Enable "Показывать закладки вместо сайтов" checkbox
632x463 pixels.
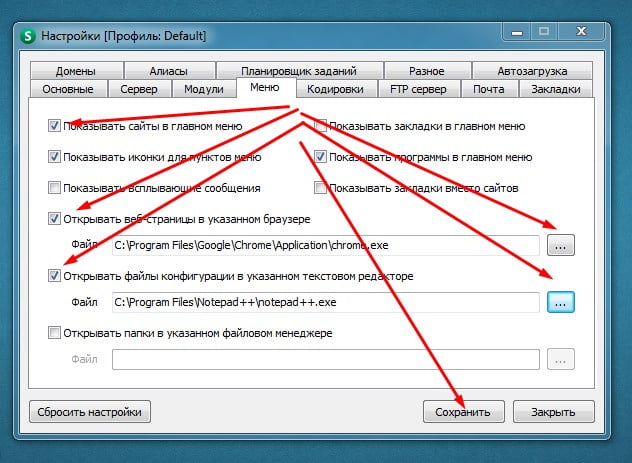coord(321,187)
